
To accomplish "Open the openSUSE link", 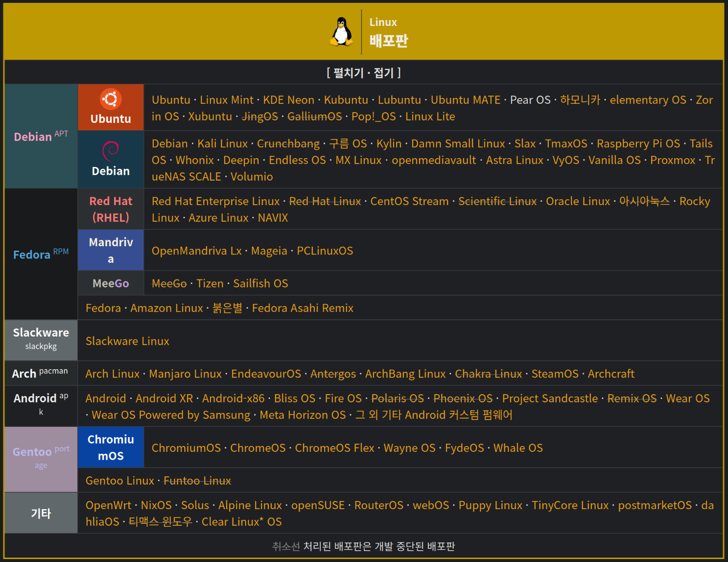I will [318, 505].
